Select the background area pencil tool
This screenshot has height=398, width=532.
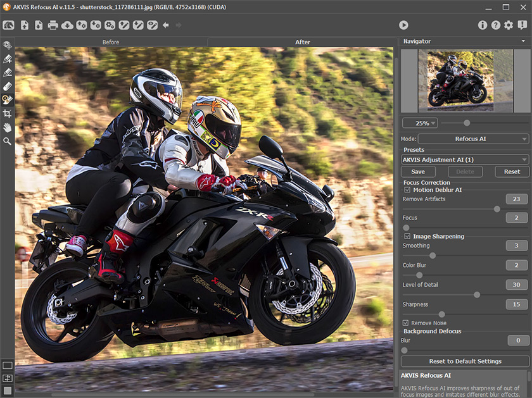coord(8,73)
